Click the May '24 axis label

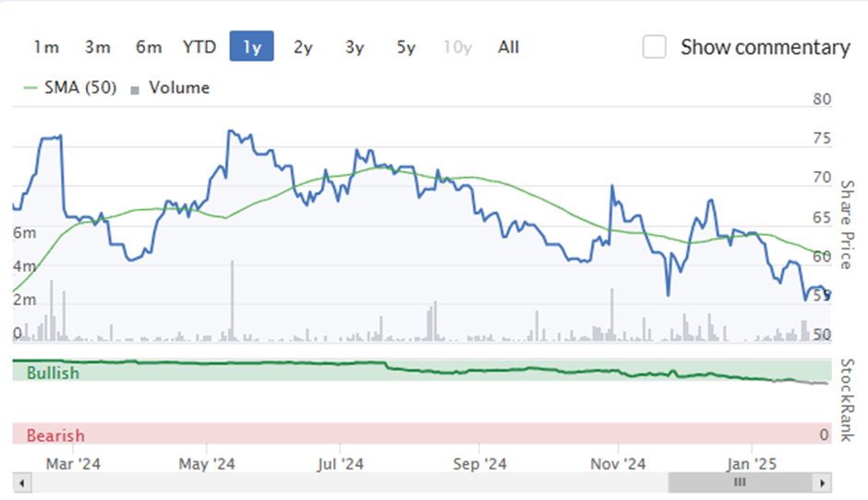[x=207, y=464]
